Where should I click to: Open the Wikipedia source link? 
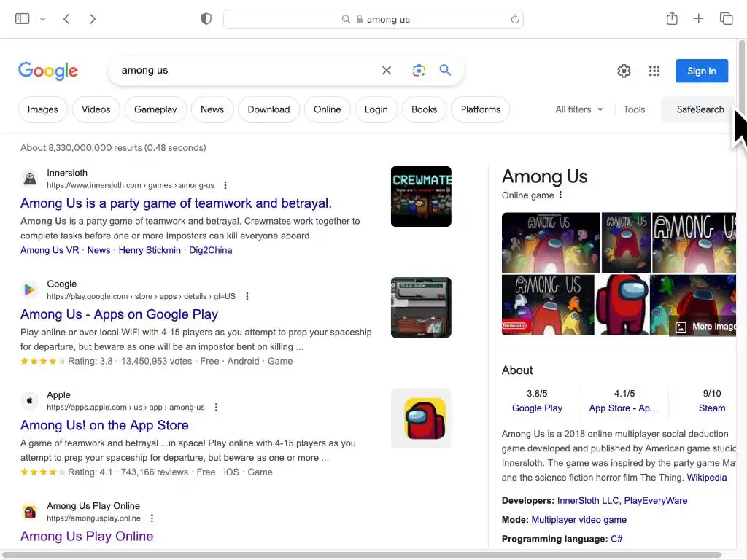pyautogui.click(x=706, y=478)
